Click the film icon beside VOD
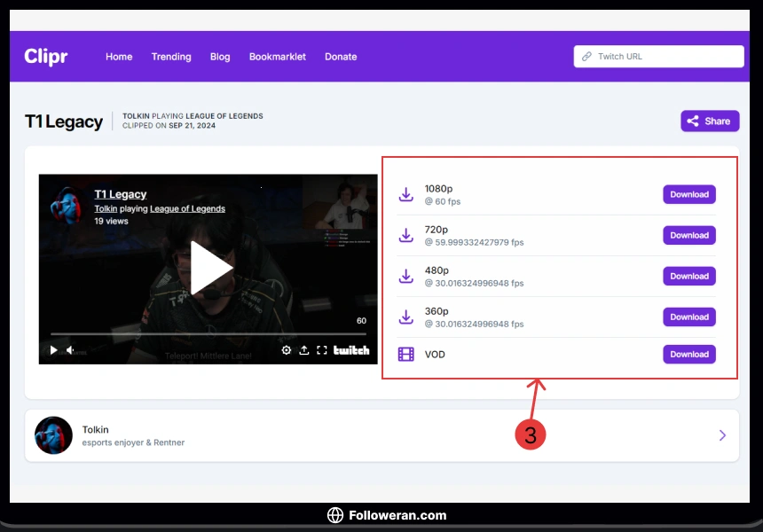 405,355
